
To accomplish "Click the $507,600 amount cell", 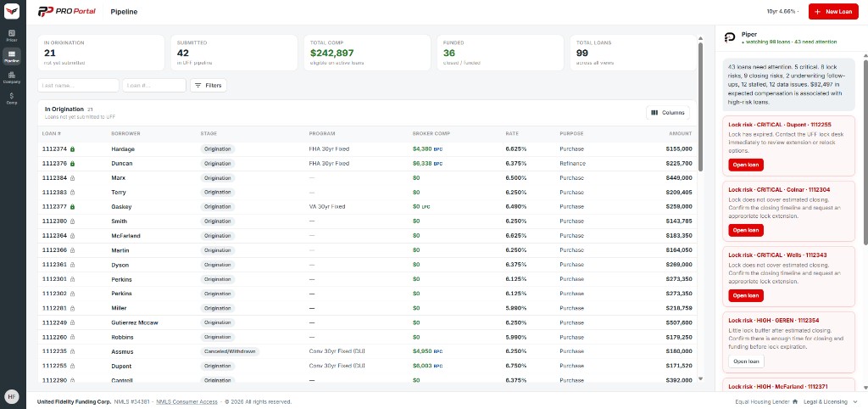I will (679, 322).
